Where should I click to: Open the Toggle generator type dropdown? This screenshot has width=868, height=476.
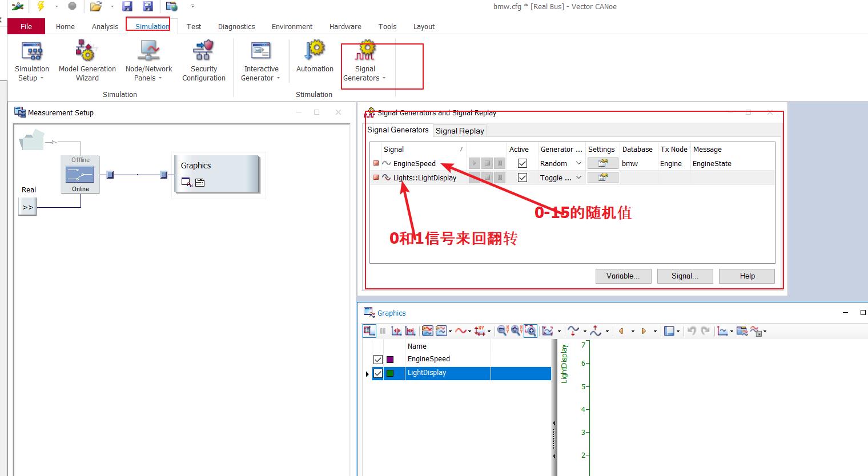coord(578,178)
